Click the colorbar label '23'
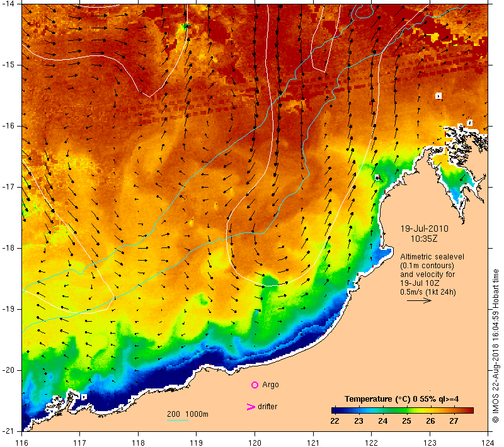 point(358,421)
